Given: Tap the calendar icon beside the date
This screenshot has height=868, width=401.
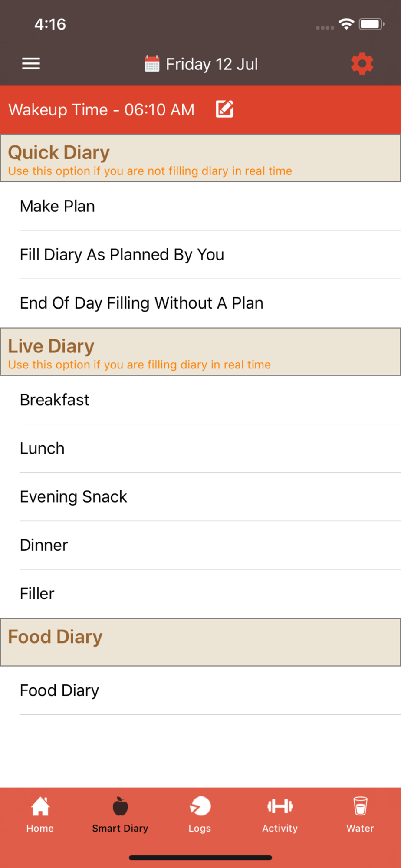Looking at the screenshot, I should pos(152,64).
